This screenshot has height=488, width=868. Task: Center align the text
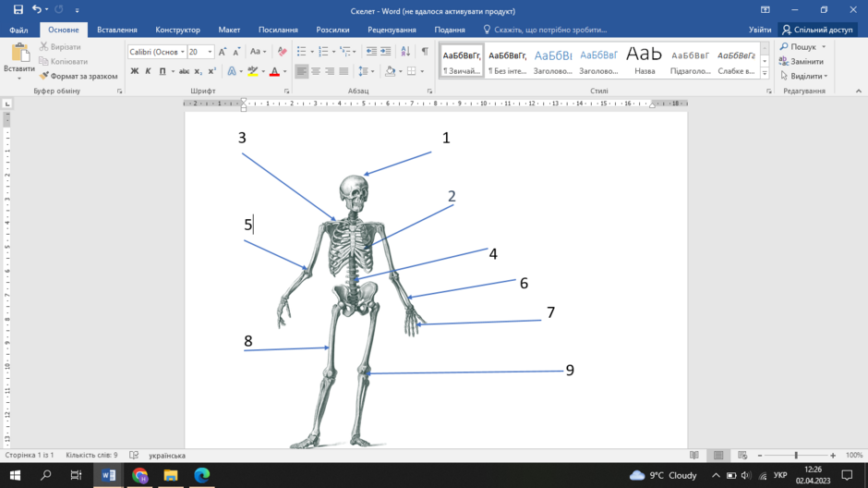pos(316,71)
